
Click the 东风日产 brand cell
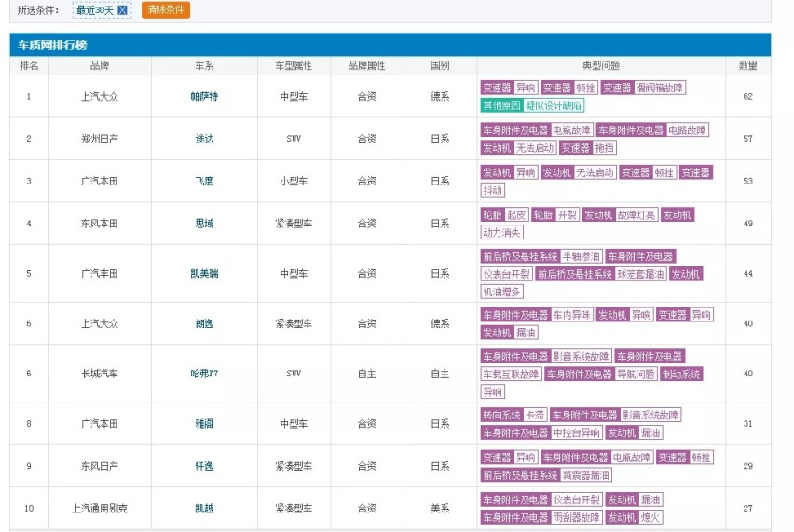(x=100, y=466)
